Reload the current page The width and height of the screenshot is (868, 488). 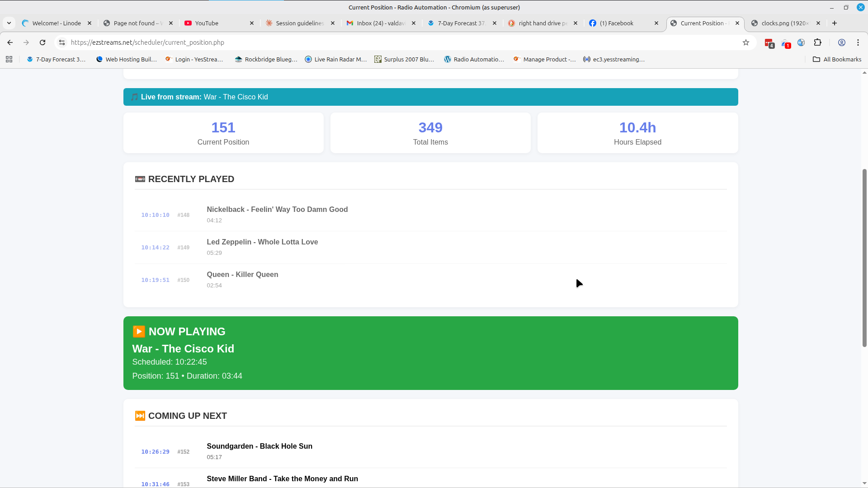pyautogui.click(x=42, y=42)
